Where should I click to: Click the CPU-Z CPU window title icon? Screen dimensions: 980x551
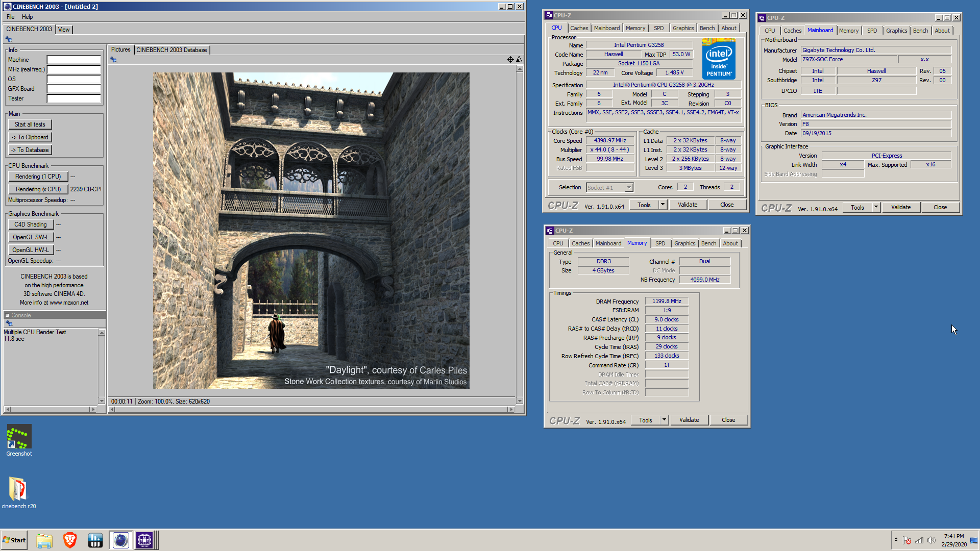coord(549,15)
